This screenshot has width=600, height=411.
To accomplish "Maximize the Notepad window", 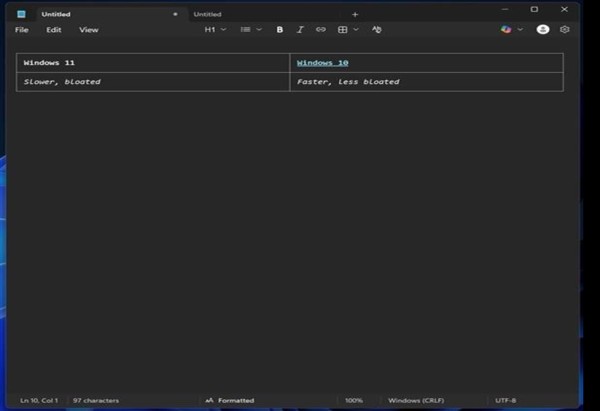I will point(534,9).
